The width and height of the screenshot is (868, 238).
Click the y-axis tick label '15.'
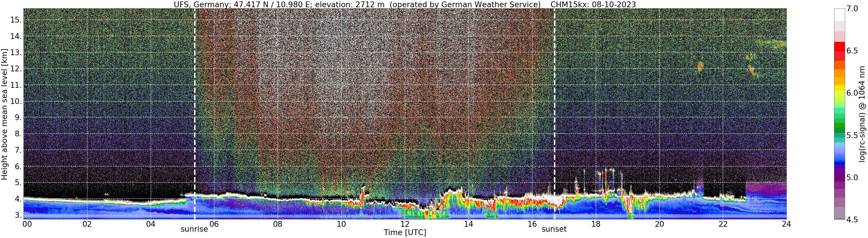click(16, 20)
